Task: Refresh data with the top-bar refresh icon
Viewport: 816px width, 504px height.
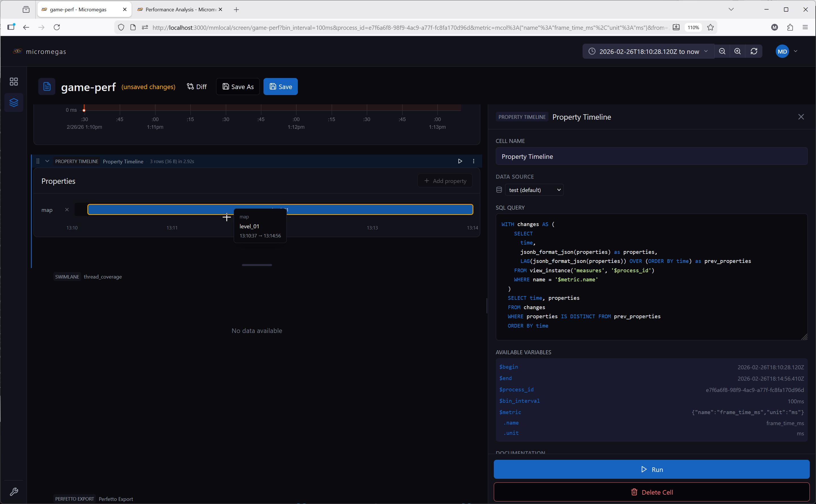Action: [x=754, y=51]
